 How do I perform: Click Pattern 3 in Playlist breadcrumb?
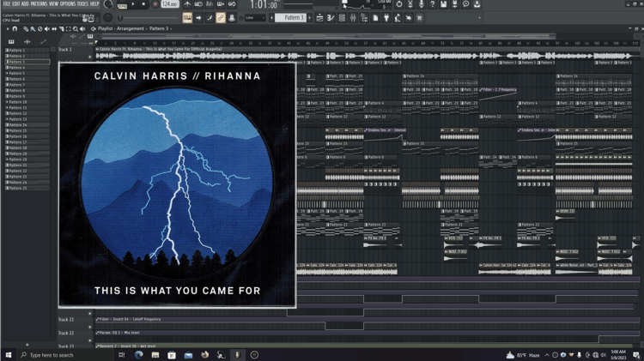(x=159, y=28)
